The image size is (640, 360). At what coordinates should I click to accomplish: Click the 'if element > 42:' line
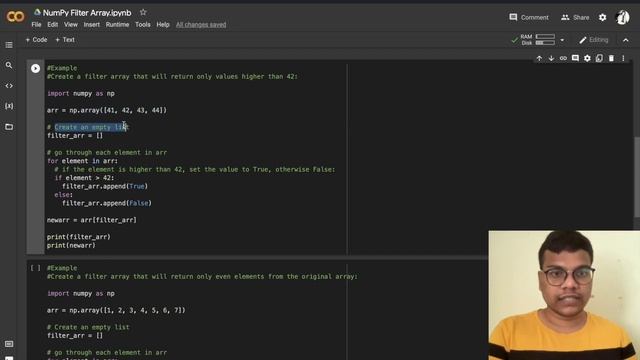click(x=84, y=178)
